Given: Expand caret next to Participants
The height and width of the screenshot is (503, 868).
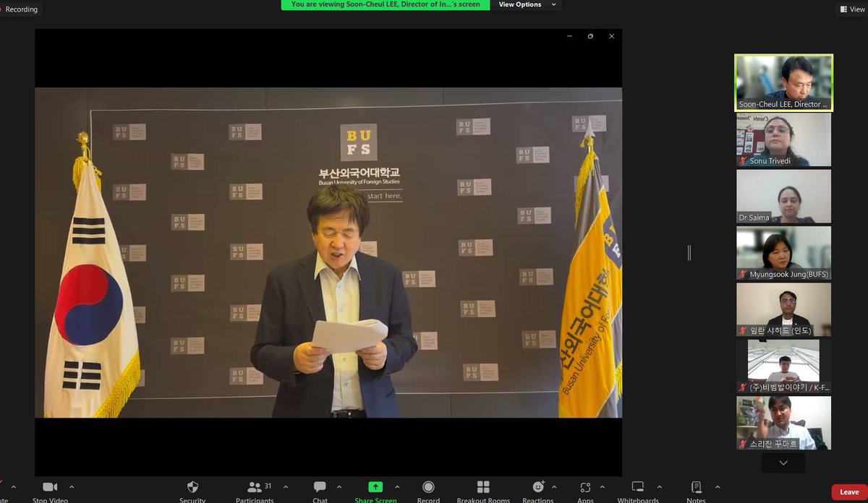Looking at the screenshot, I should pos(285,486).
